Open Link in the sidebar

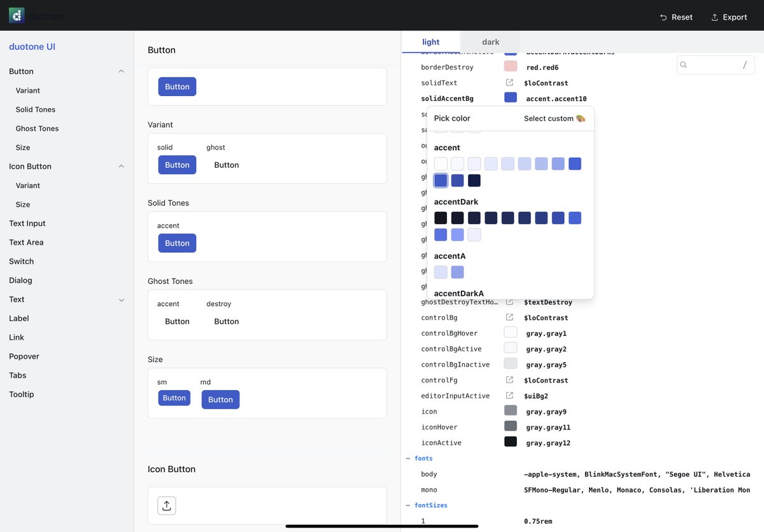[x=17, y=337]
